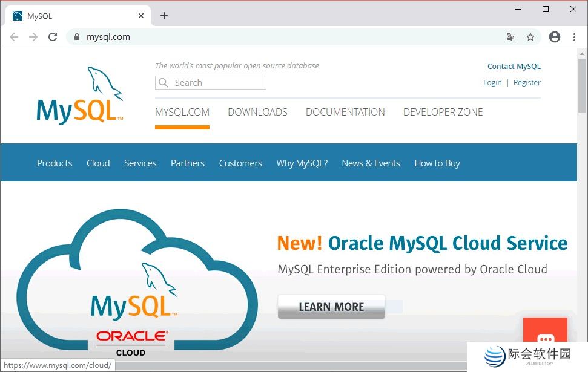This screenshot has width=588, height=372.
Task: Click the back navigation arrow
Action: pyautogui.click(x=14, y=37)
